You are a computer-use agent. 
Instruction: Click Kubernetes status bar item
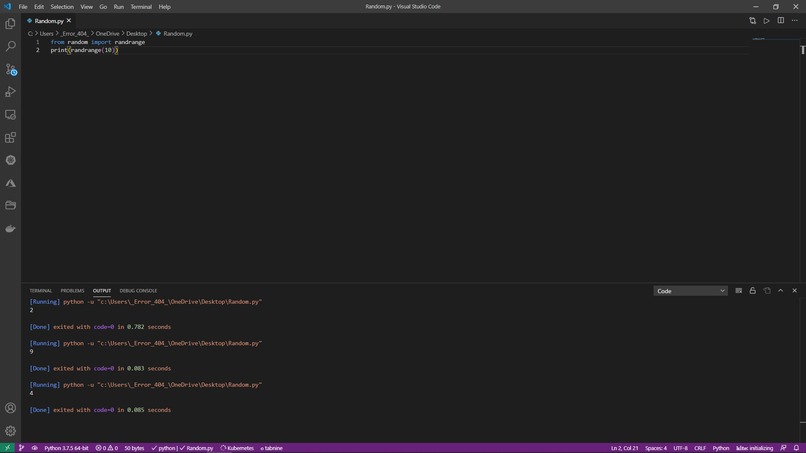(x=237, y=448)
